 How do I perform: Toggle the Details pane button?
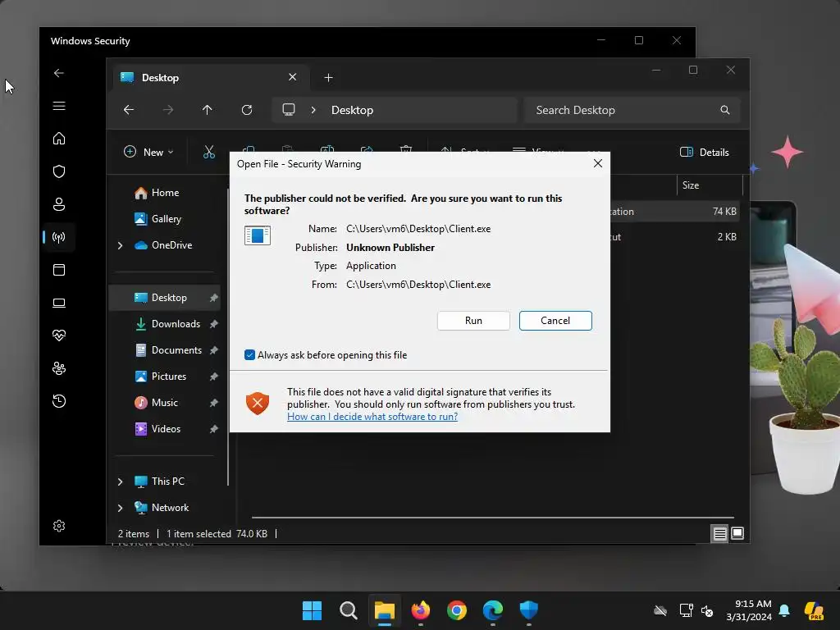tap(705, 152)
